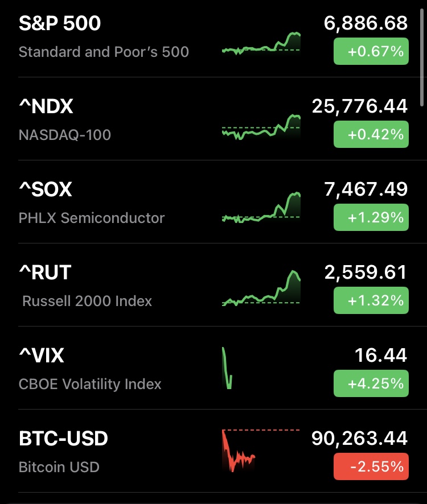This screenshot has height=504, width=427.
Task: Tap the ^VIX +4.25% change badge
Action: (x=371, y=384)
